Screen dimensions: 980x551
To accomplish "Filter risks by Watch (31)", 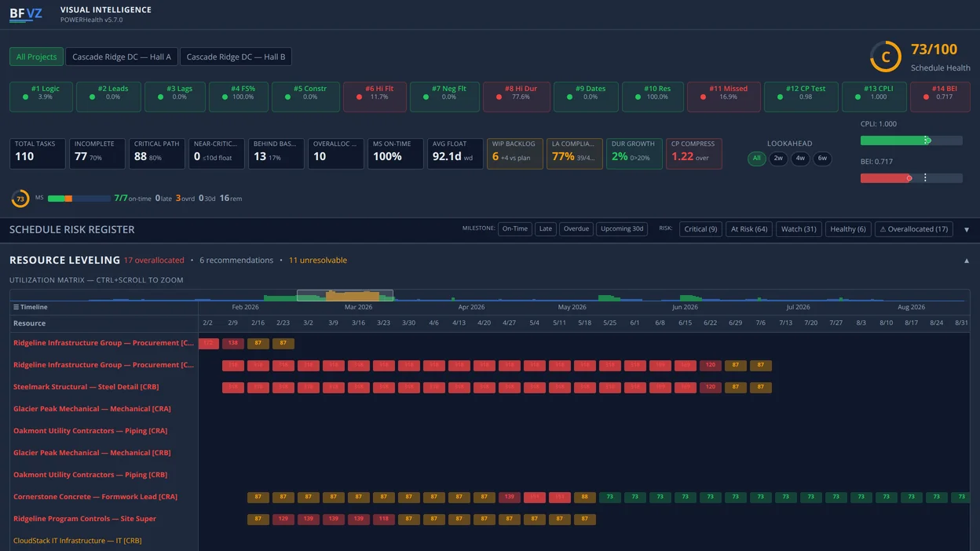I will [799, 229].
